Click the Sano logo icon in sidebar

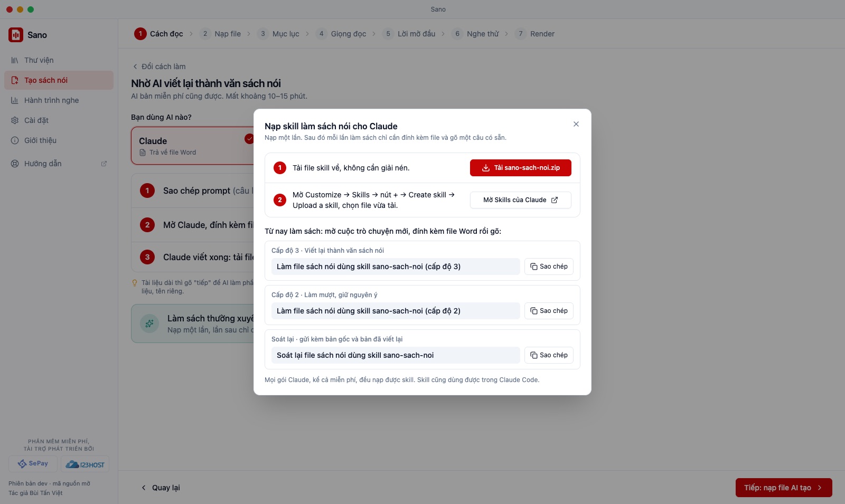(x=16, y=35)
